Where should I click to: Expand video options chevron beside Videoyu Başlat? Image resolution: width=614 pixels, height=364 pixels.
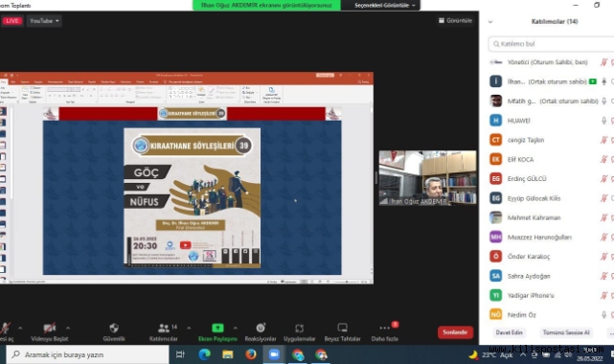tap(68, 328)
